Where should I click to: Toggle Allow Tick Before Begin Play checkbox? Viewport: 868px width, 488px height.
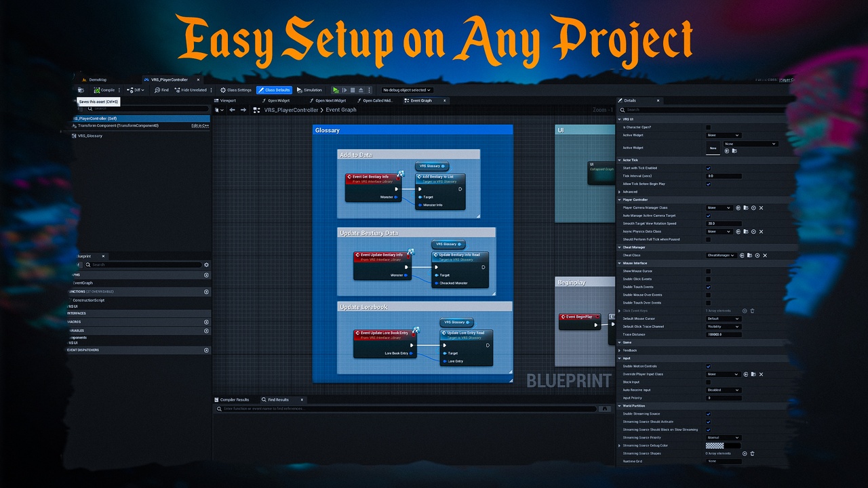pos(709,184)
